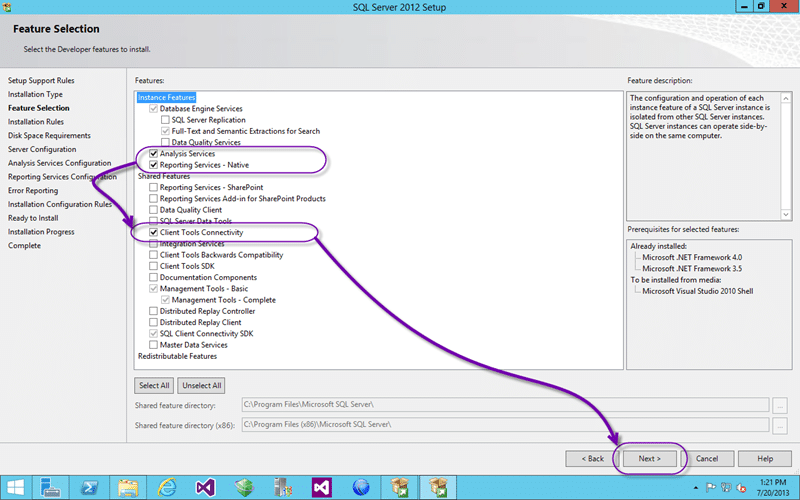Check the Documentation Components checkbox
The height and width of the screenshot is (500, 800).
pos(153,277)
